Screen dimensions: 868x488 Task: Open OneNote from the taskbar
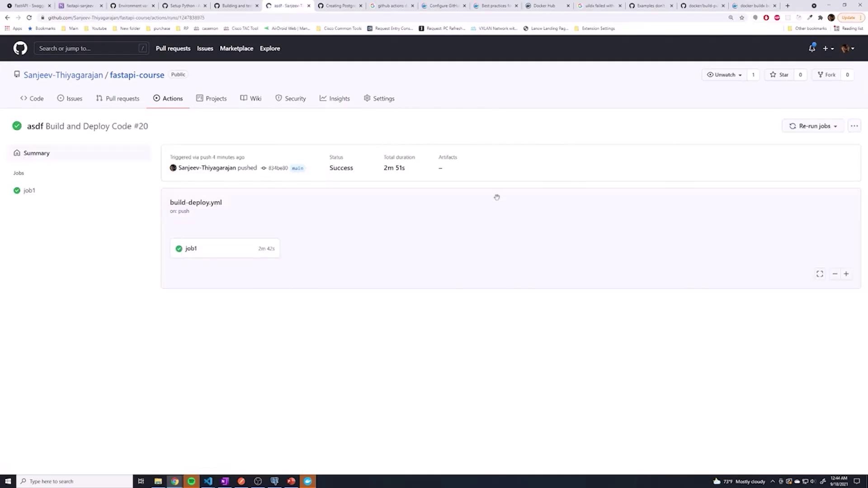(225, 481)
